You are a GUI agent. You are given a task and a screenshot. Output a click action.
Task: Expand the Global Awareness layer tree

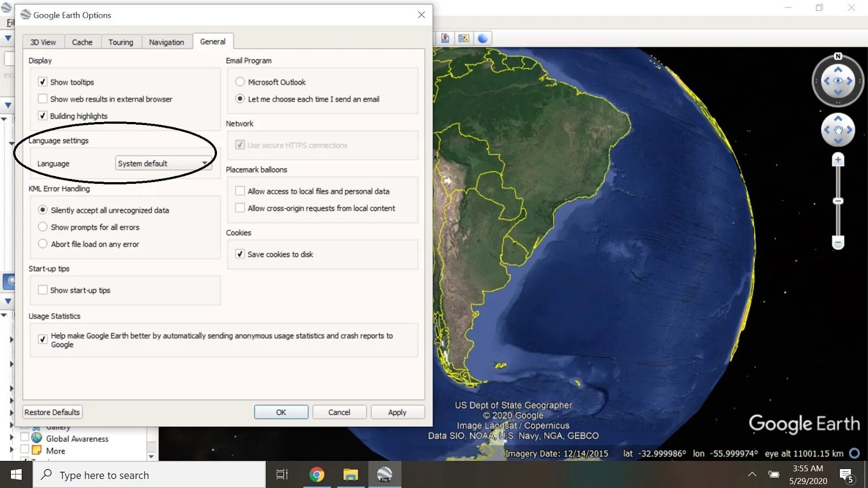point(11,438)
